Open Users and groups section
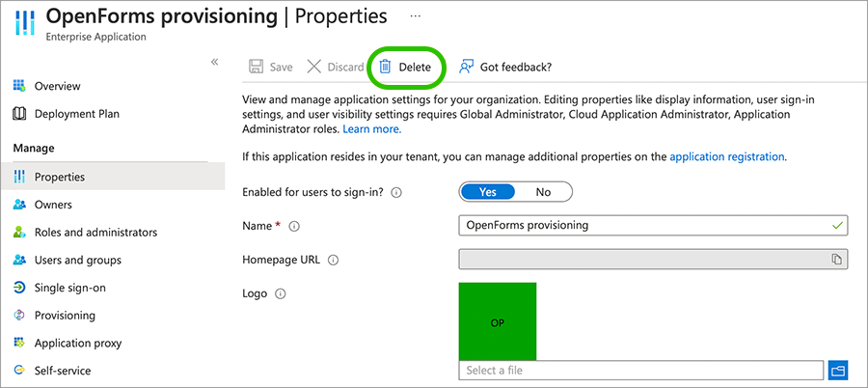 77,260
